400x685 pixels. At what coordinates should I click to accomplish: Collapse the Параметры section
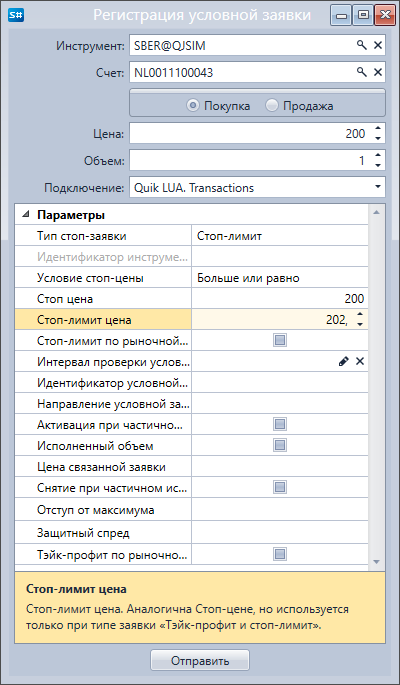27,214
